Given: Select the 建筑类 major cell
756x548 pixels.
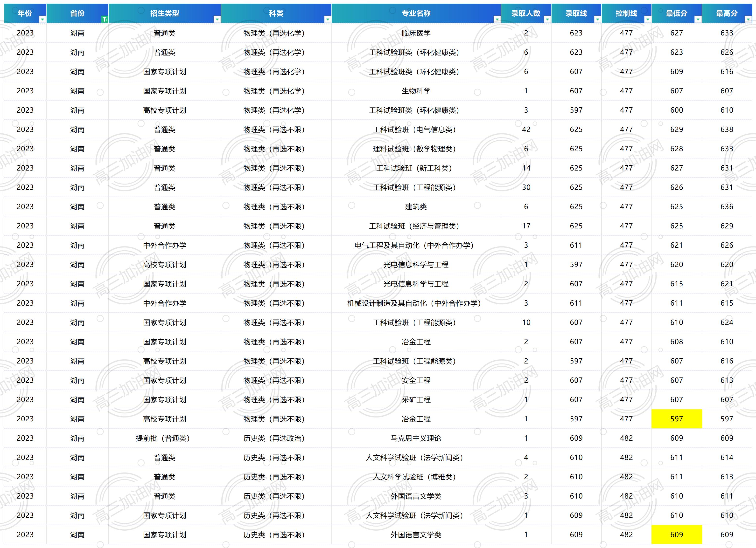Looking at the screenshot, I should pyautogui.click(x=416, y=207).
